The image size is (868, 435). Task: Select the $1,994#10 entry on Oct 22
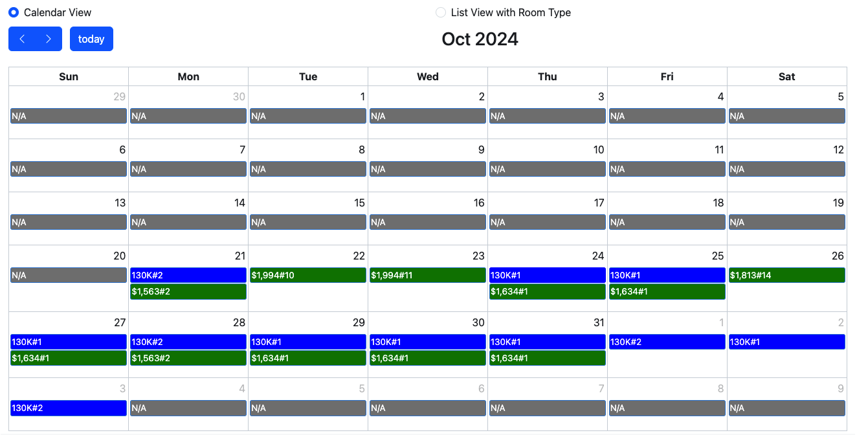(x=308, y=275)
